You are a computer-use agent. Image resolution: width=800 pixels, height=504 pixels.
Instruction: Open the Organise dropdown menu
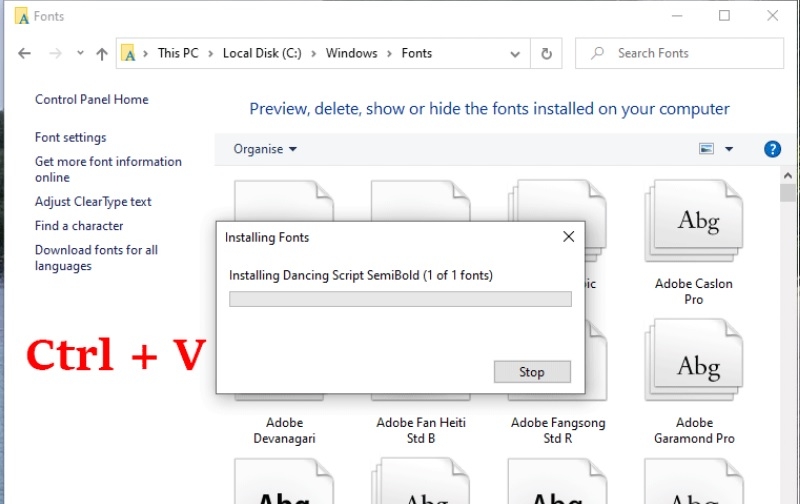[x=265, y=149]
